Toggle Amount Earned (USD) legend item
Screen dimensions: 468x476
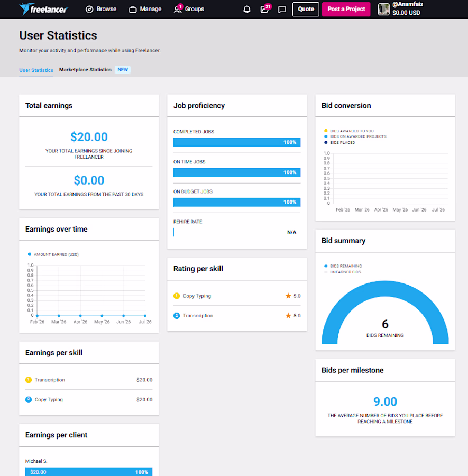(x=53, y=254)
